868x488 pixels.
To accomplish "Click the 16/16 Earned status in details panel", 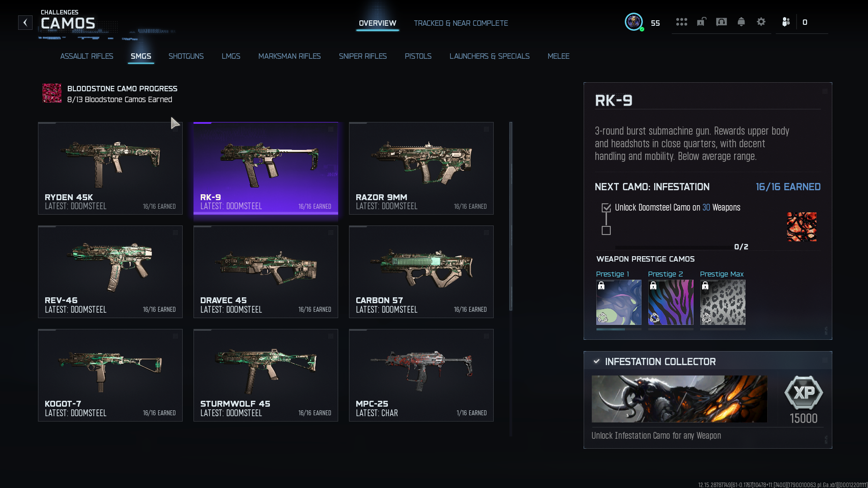I will pos(788,187).
